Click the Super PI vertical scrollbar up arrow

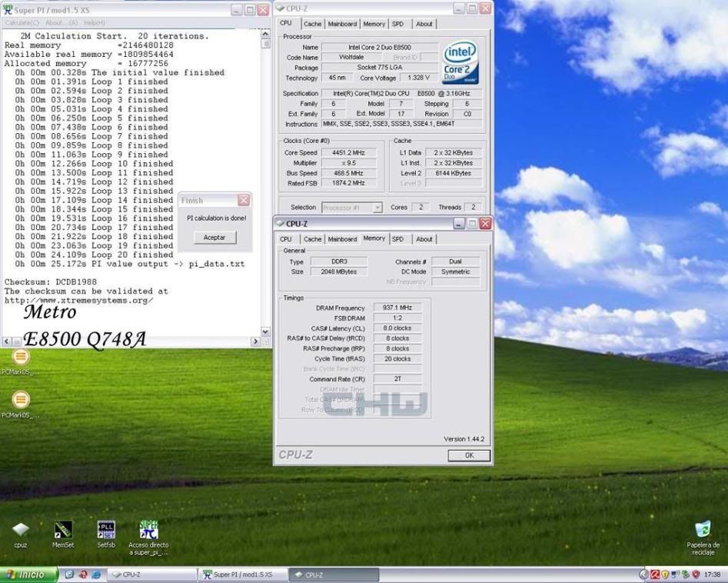point(265,34)
